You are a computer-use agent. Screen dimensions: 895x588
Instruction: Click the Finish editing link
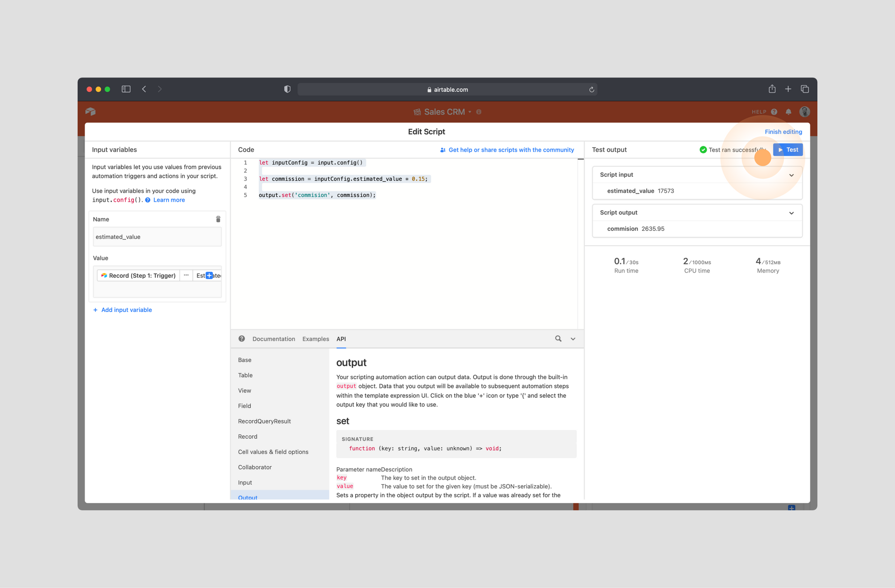click(x=783, y=132)
